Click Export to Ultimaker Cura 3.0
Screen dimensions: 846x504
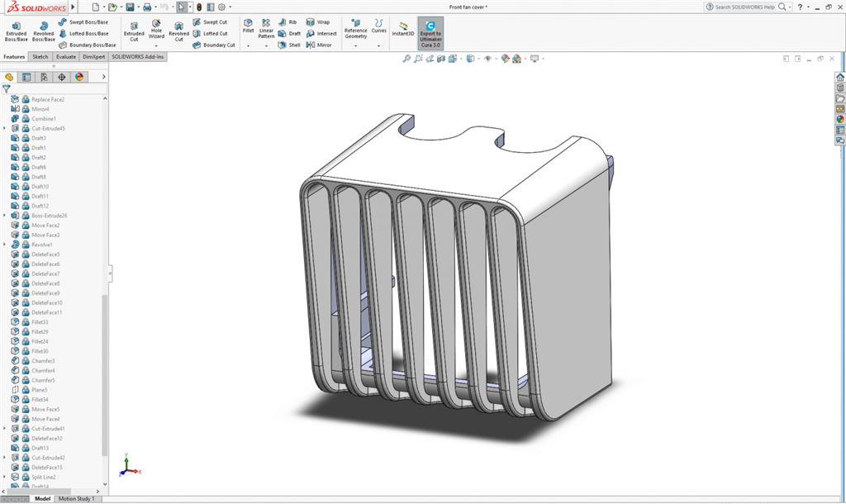[x=430, y=34]
